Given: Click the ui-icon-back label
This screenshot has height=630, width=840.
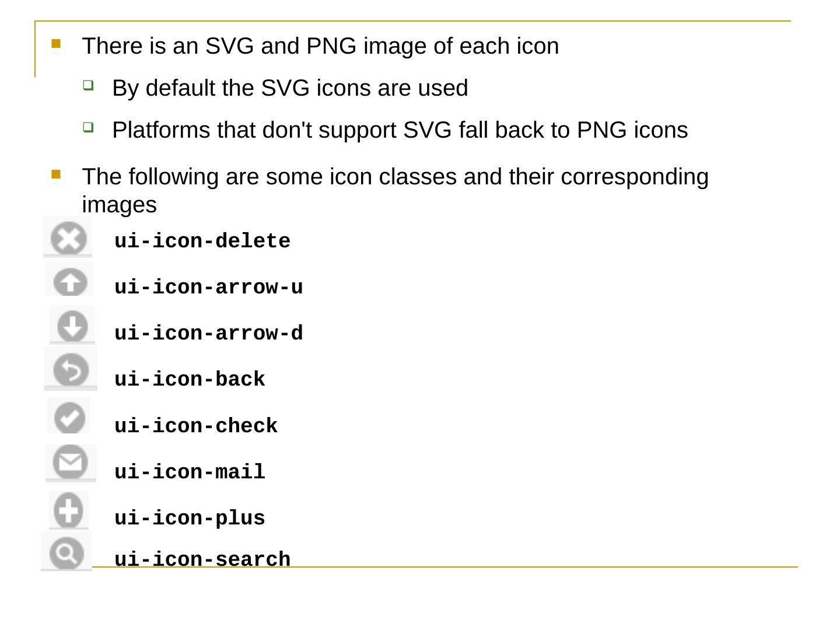Looking at the screenshot, I should pos(190,379).
